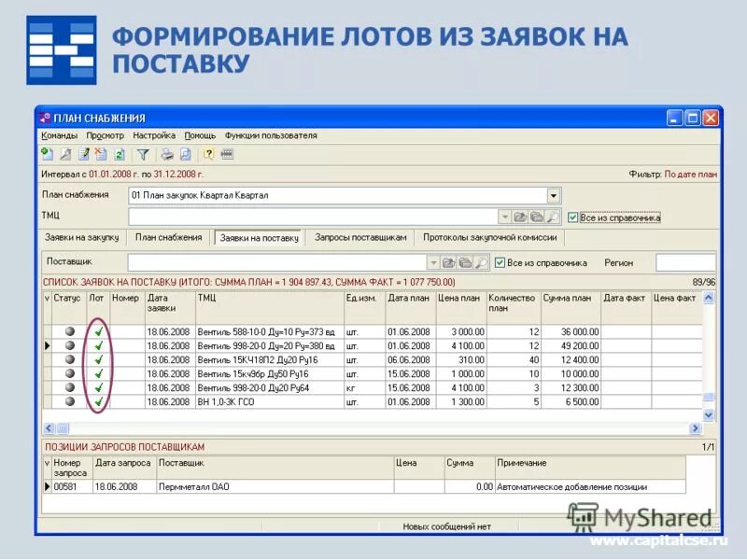The image size is (747, 560).
Task: Click the Print icon on the toolbar
Action: tap(168, 155)
